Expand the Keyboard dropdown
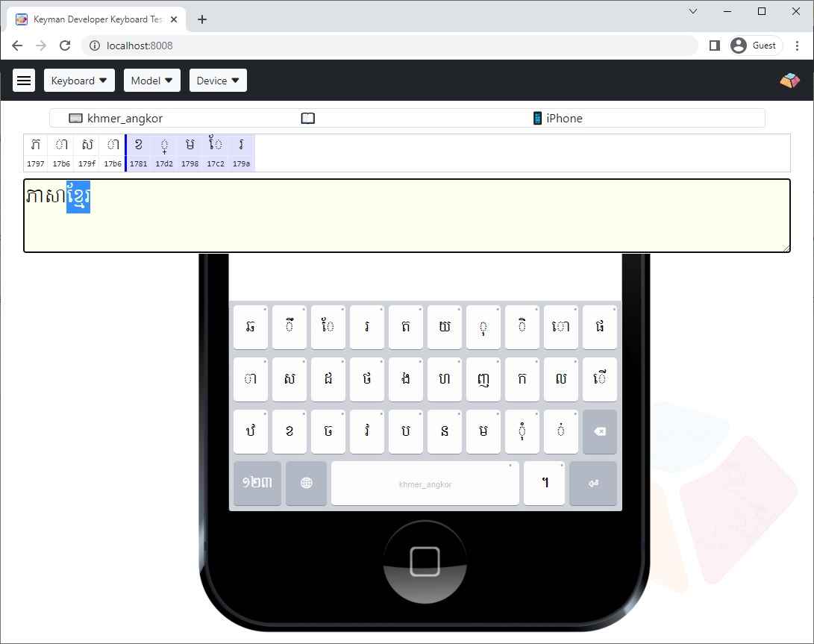This screenshot has height=644, width=814. click(79, 81)
